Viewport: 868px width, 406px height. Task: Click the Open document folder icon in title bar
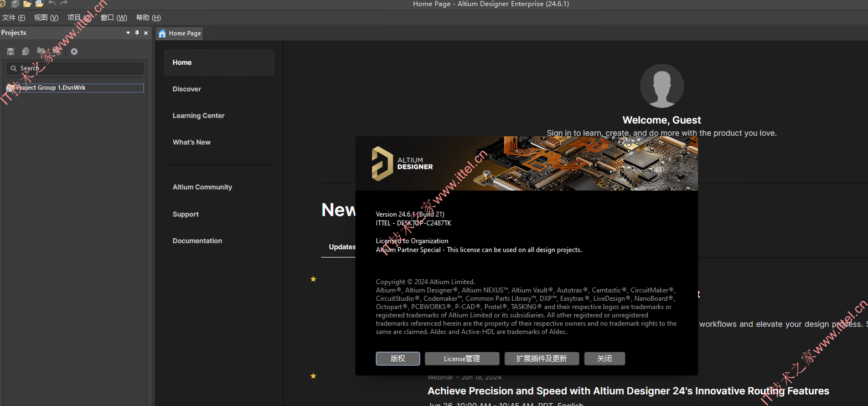(27, 4)
